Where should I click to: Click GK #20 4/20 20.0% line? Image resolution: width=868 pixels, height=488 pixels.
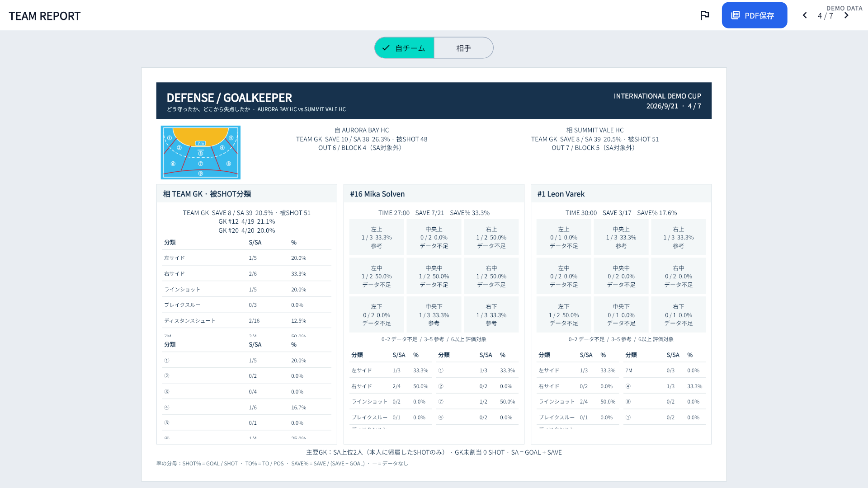coord(247,230)
